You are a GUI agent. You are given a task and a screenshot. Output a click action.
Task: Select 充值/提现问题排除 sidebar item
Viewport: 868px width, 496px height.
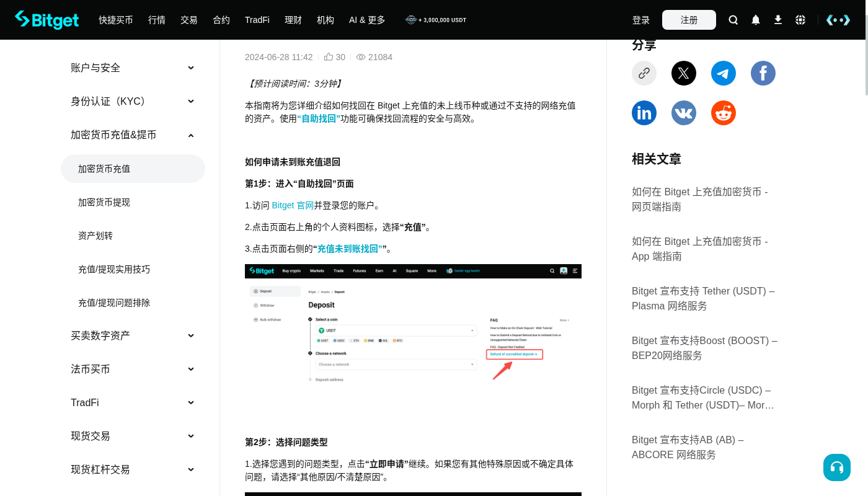point(133,303)
